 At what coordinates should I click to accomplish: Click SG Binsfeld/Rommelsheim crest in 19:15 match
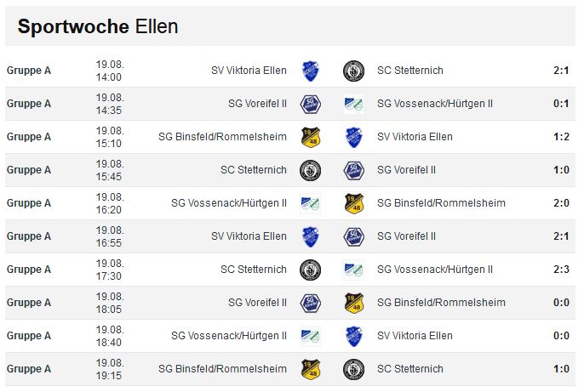click(x=310, y=369)
